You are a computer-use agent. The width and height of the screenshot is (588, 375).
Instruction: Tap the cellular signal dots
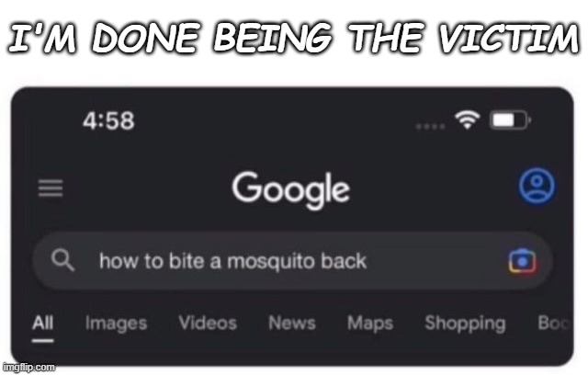431,127
